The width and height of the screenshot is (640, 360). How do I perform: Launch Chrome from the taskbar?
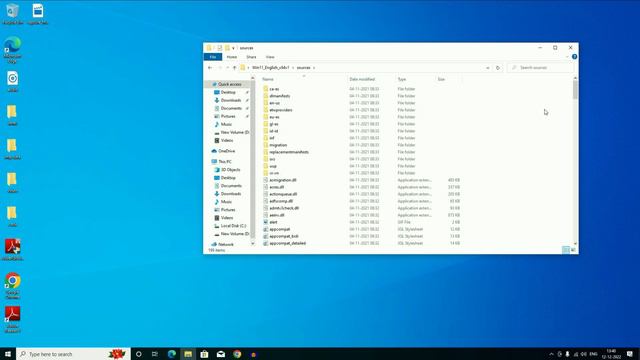coord(237,354)
